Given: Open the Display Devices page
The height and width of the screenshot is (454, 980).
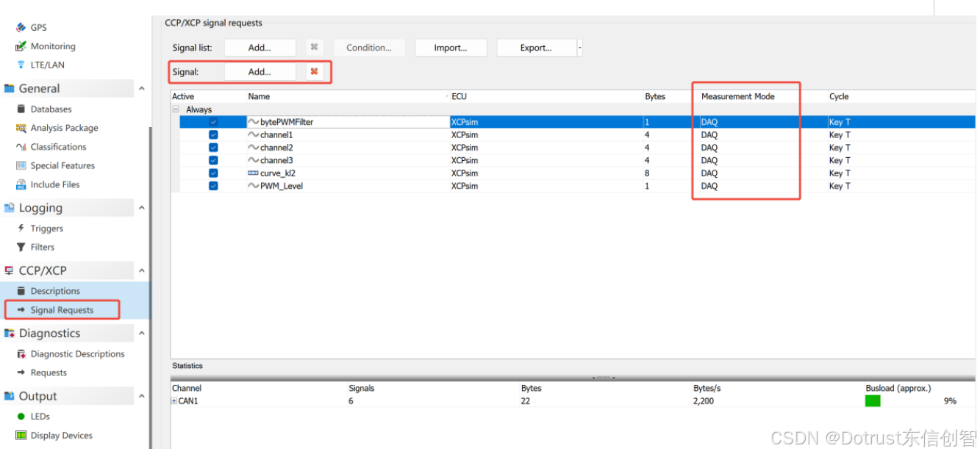Looking at the screenshot, I should 62,436.
